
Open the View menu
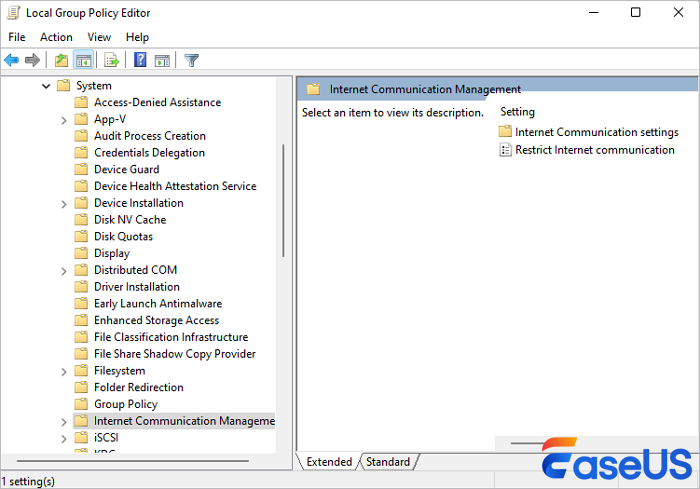coord(99,37)
